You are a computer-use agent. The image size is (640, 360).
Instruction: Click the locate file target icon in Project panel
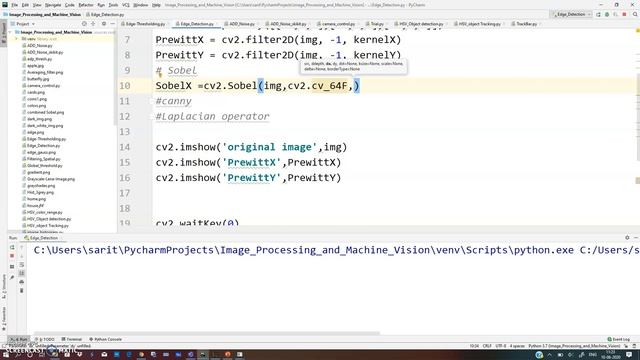(84, 24)
